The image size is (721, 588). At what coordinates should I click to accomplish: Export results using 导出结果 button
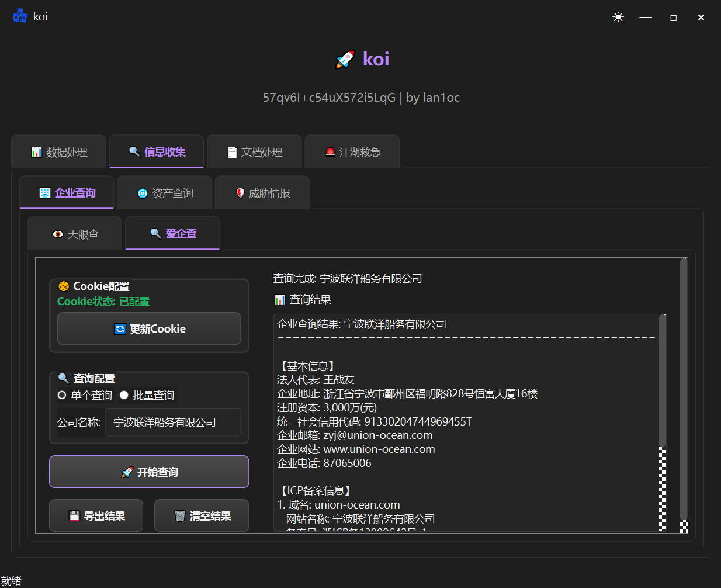click(96, 516)
